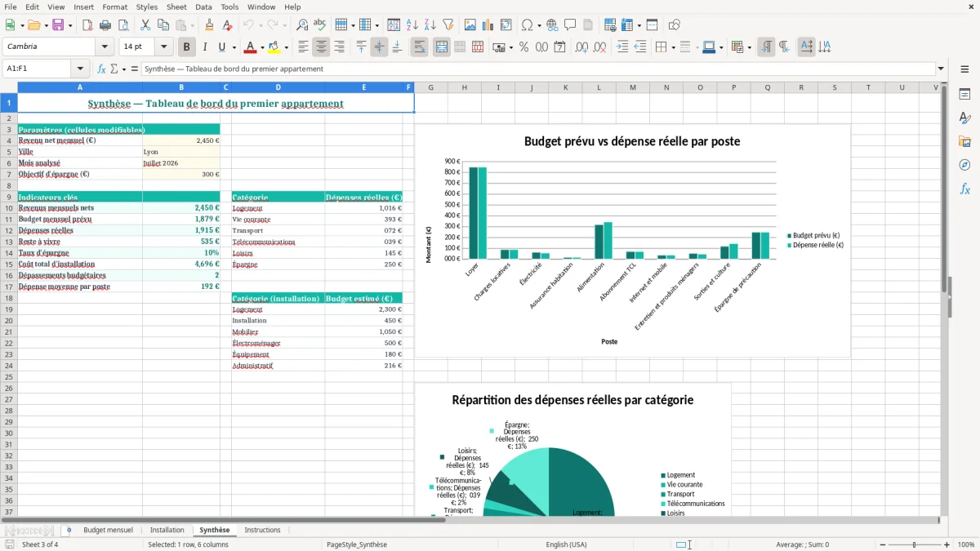Toggle Wrap Text
Image resolution: width=980 pixels, height=551 pixels.
419,47
